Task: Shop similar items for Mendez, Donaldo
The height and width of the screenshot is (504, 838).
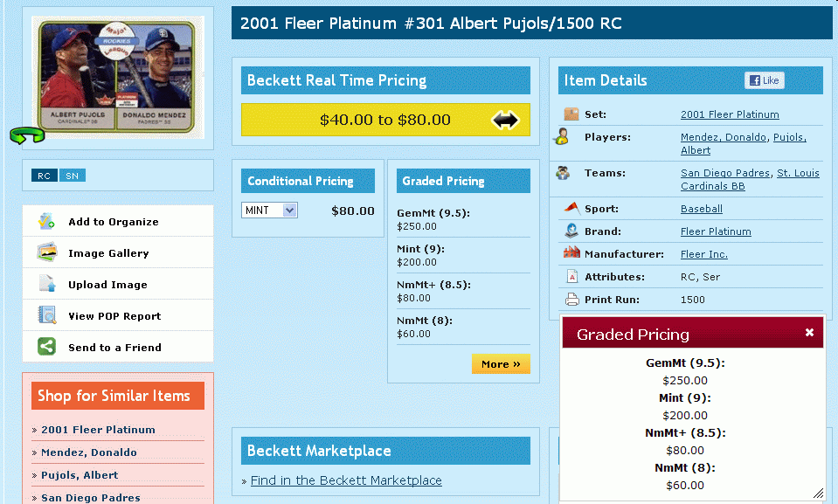Action: click(89, 452)
